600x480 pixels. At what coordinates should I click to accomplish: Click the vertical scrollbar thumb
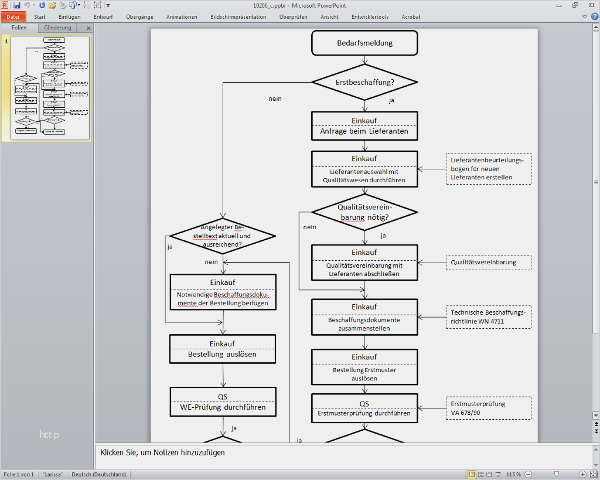click(596, 182)
